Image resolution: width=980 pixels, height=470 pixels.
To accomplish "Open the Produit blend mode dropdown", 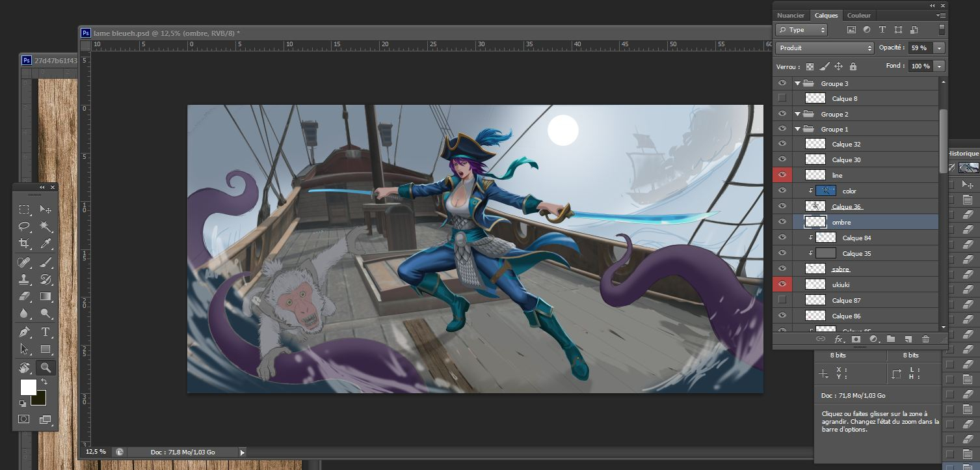I will (x=825, y=48).
